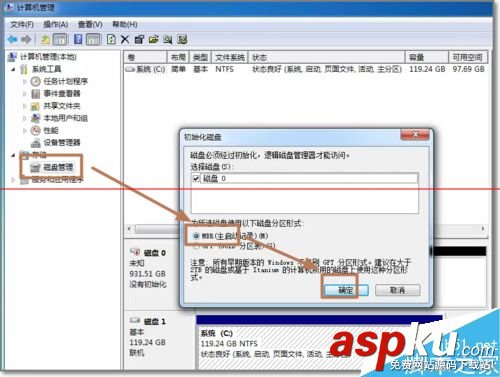Click the Back arrow toolbar icon
Viewport: 500px width, 377px height.
[13, 40]
